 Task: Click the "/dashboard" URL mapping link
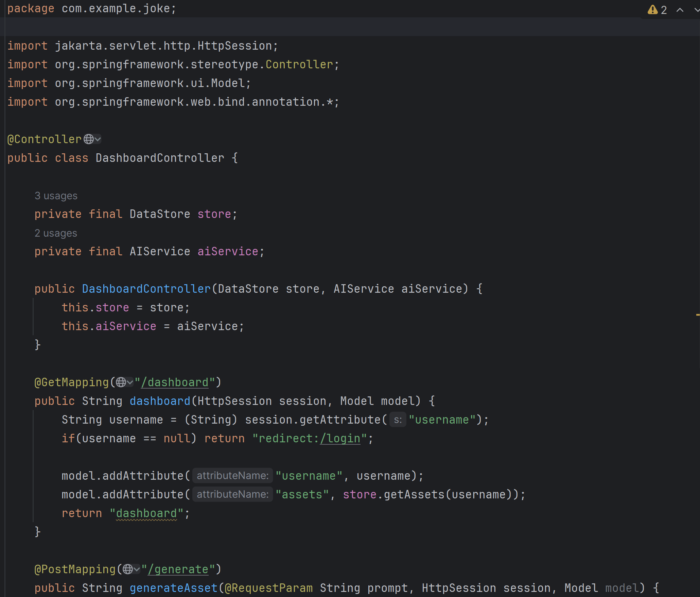[x=175, y=382]
